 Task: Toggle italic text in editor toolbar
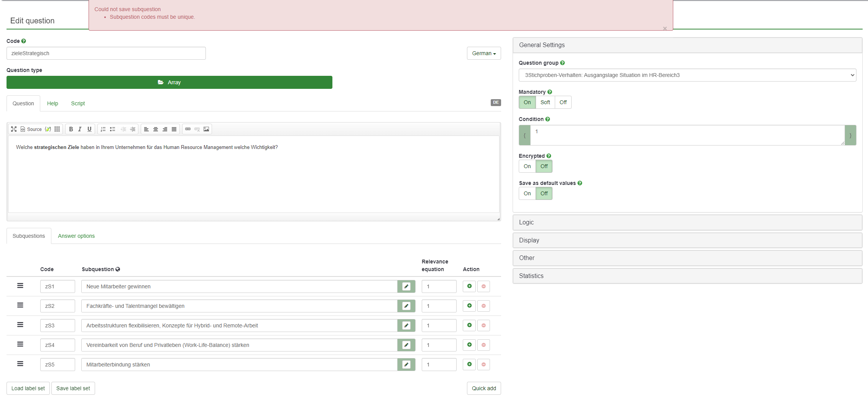80,129
